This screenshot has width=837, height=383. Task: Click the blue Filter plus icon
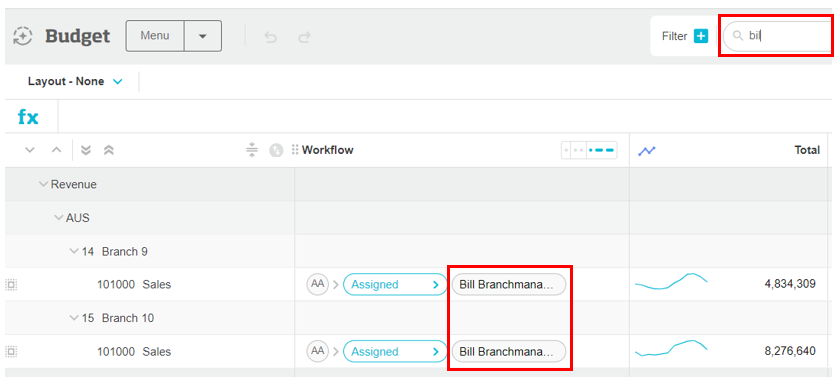point(701,36)
